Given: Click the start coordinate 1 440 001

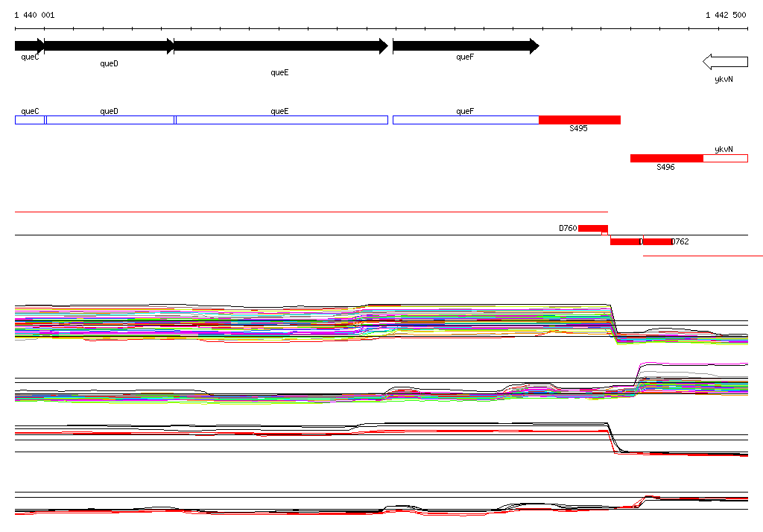Looking at the screenshot, I should pos(34,15).
